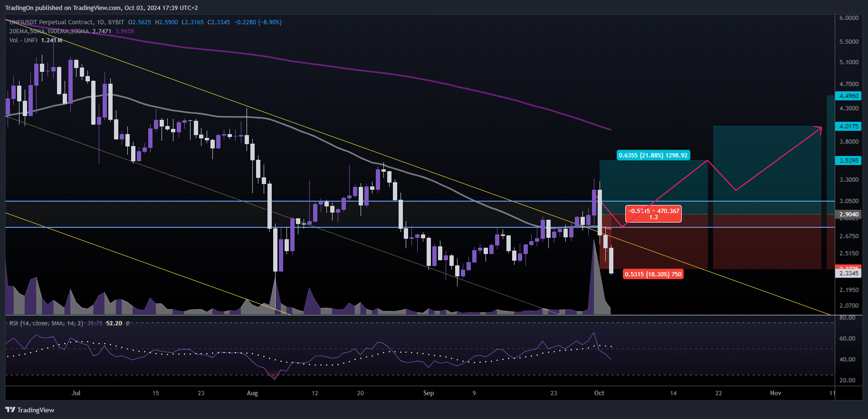Click the 4.0175 target price label
The width and height of the screenshot is (868, 419).
click(848, 127)
